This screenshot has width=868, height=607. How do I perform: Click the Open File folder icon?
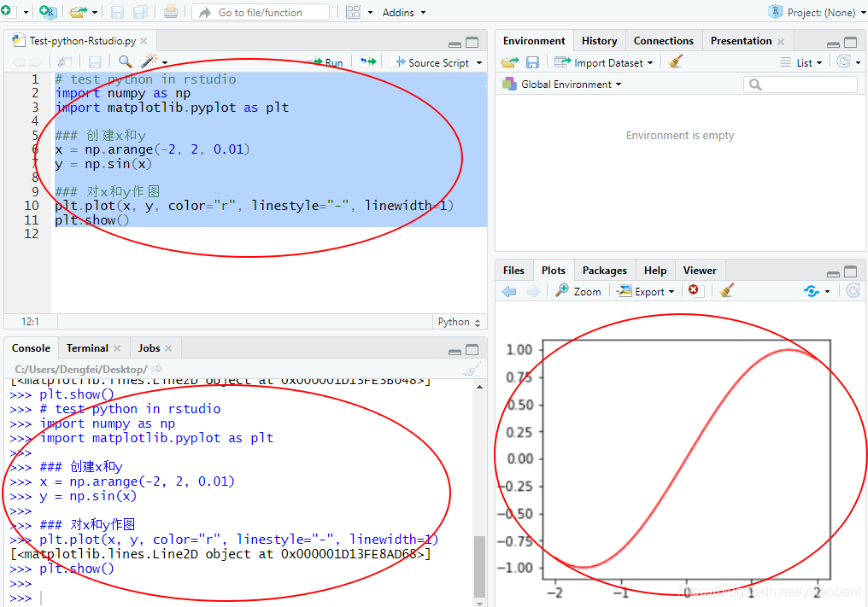pos(78,12)
